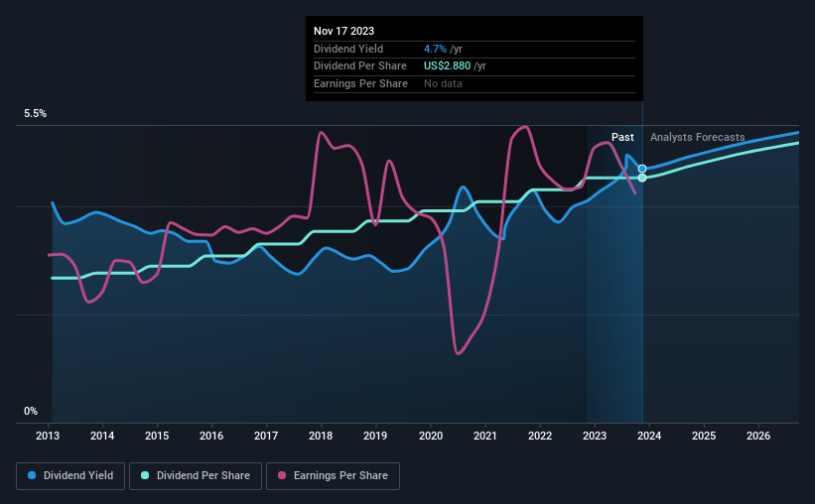This screenshot has height=504, width=815.
Task: Toggle the Earnings Per Share legend button
Action: 333,476
